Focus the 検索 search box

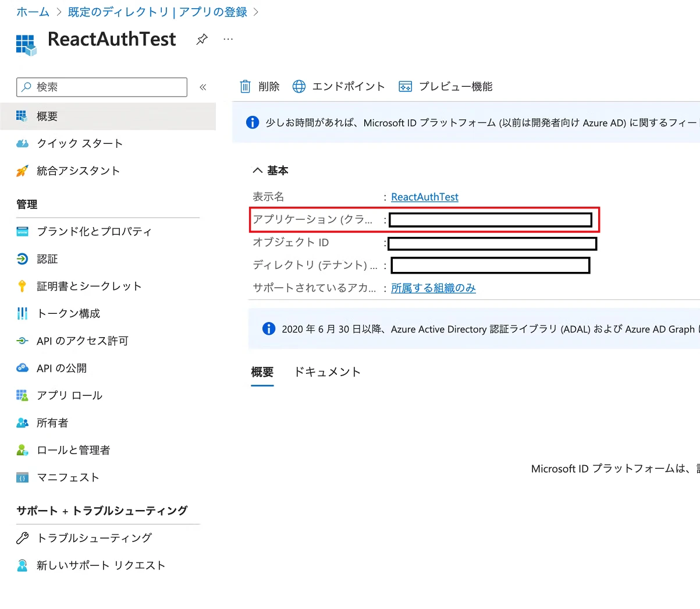click(102, 87)
